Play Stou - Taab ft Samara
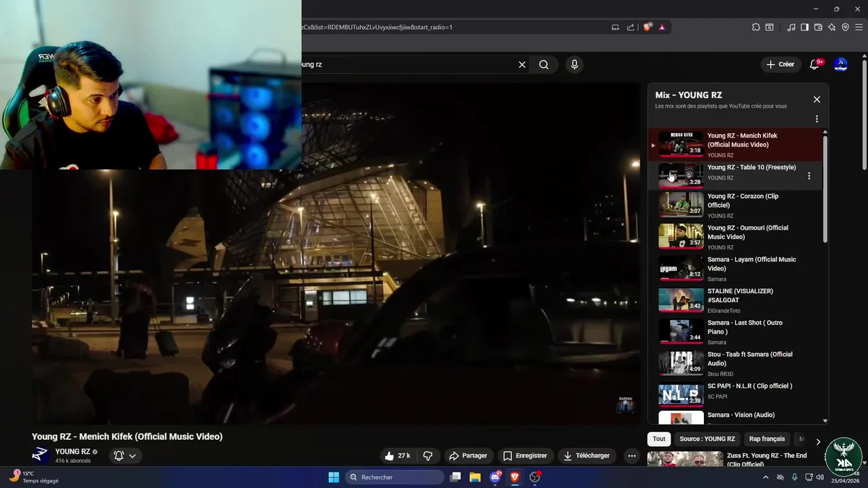The image size is (868, 488). (x=736, y=363)
